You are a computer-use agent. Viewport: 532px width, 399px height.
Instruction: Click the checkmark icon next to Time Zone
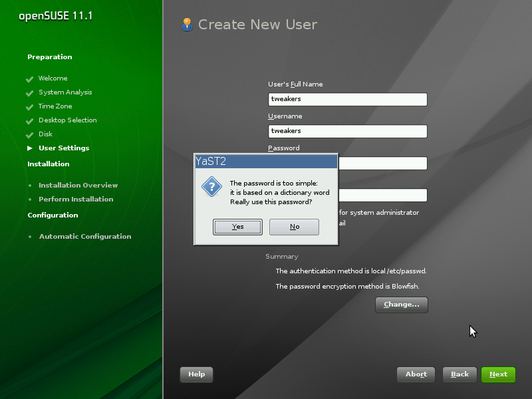tap(29, 107)
